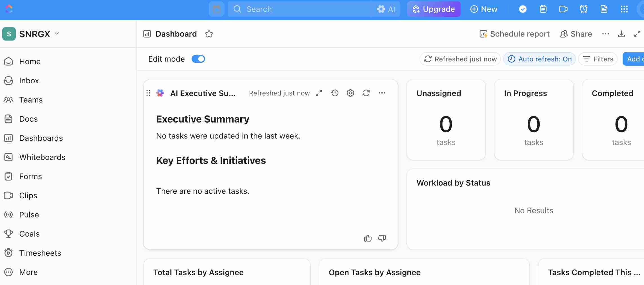Click the Schedule report button
Screen dimensions: 644x285
(514, 34)
